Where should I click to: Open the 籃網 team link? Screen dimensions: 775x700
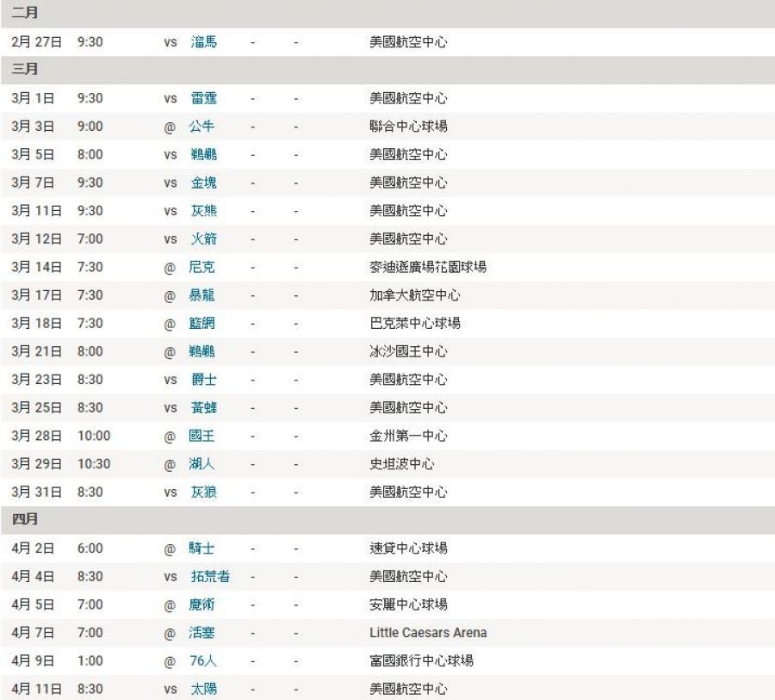201,324
